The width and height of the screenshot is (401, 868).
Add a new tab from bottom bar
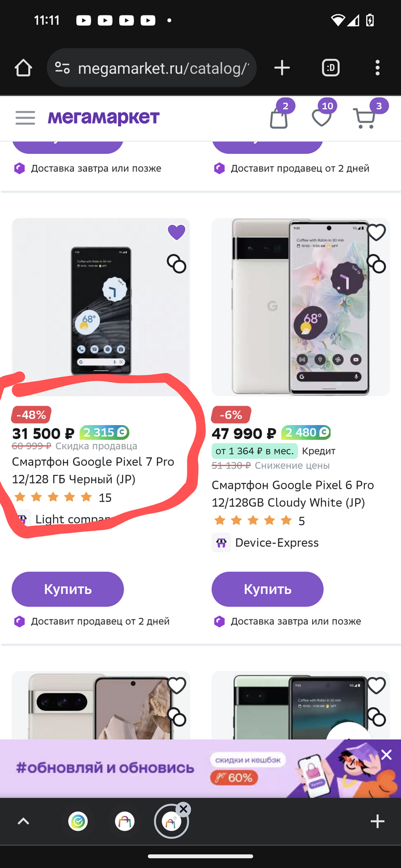click(x=378, y=822)
